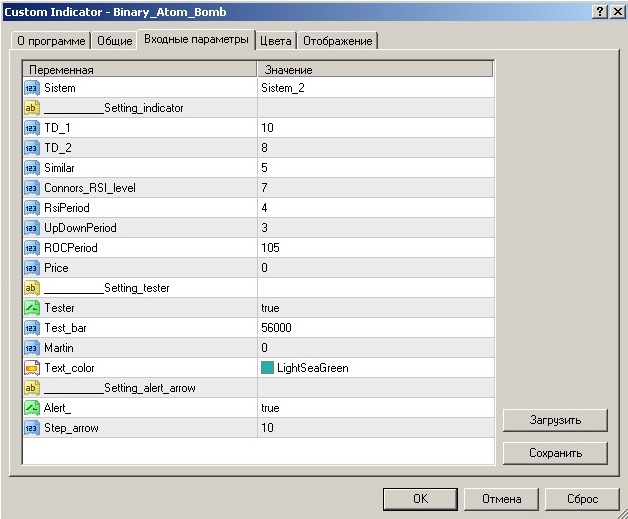628x519 pixels.
Task: Close the Custom Indicator dialog
Action: (x=618, y=12)
